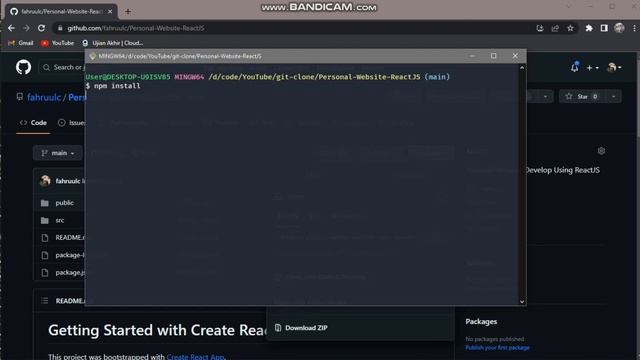Image resolution: width=640 pixels, height=360 pixels.
Task: Go forward in the browser
Action: click(27, 28)
